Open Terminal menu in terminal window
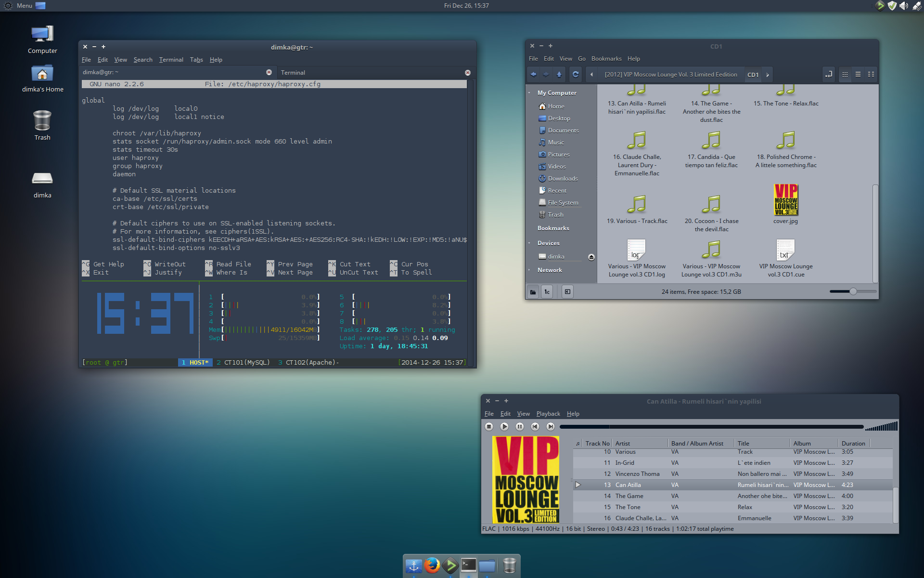 pyautogui.click(x=171, y=60)
